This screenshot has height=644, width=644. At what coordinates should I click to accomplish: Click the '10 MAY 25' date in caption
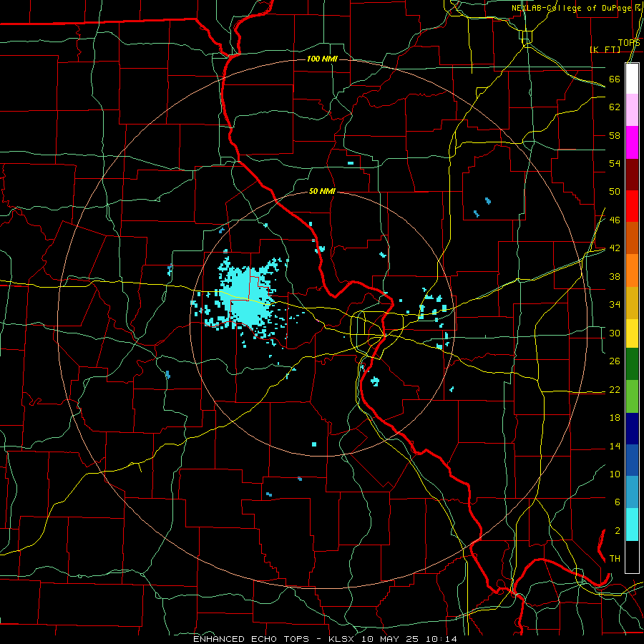coord(389,639)
